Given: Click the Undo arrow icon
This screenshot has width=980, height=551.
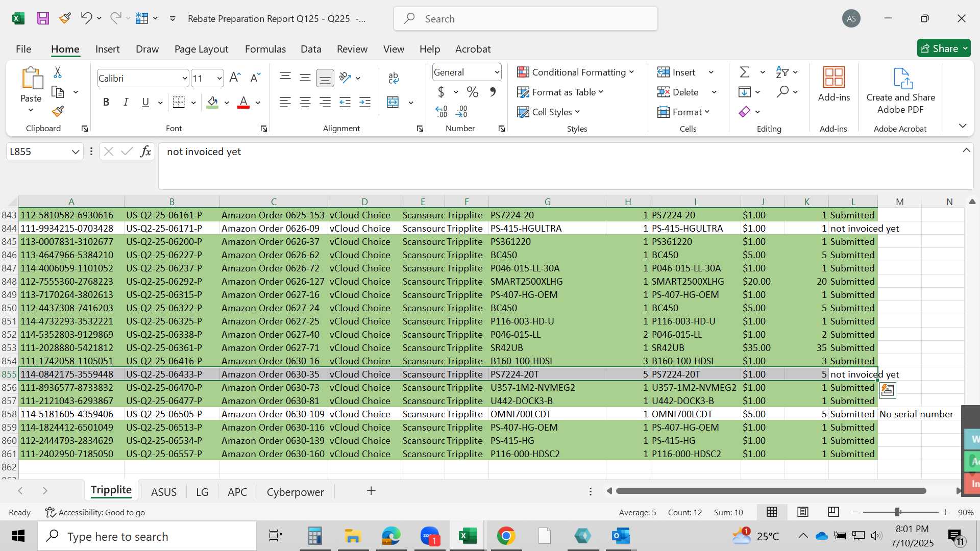Looking at the screenshot, I should point(86,18).
